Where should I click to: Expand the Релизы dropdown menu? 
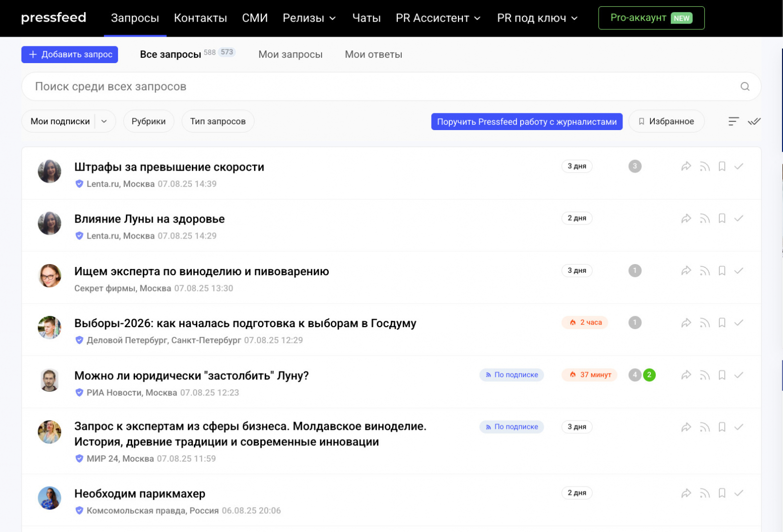[309, 18]
